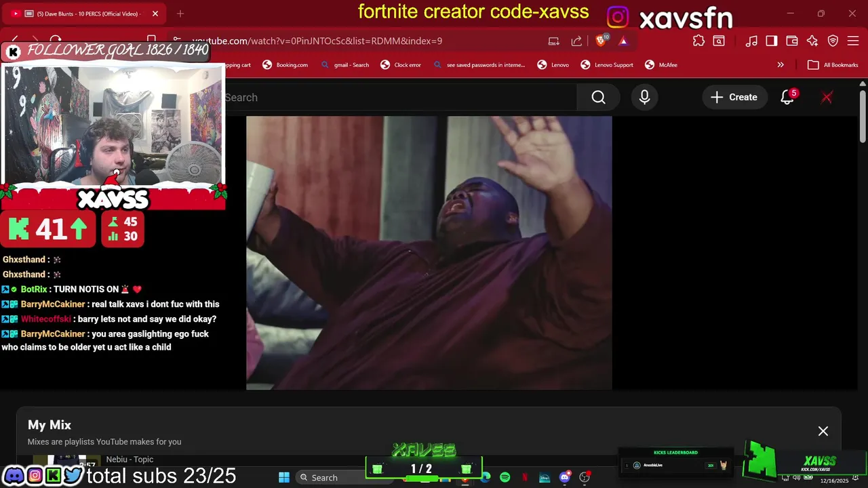The width and height of the screenshot is (868, 488).
Task: Start YouTube voice search with microphone
Action: 644,98
